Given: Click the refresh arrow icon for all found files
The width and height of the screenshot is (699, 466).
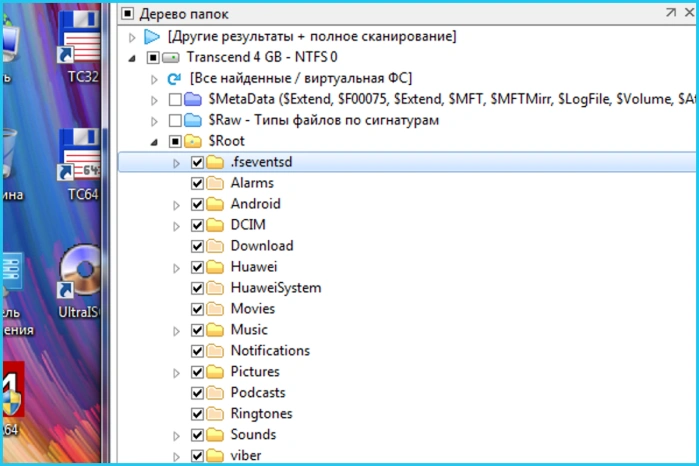Looking at the screenshot, I should tap(174, 78).
